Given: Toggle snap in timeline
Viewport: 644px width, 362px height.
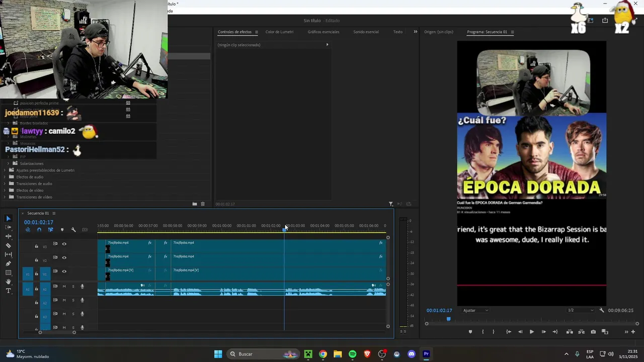Looking at the screenshot, I should 39,230.
